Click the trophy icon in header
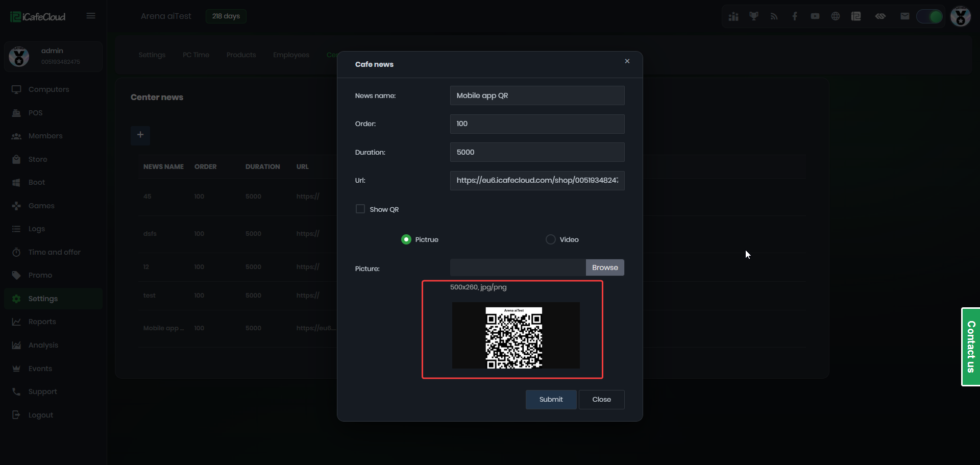The width and height of the screenshot is (980, 465). [754, 16]
